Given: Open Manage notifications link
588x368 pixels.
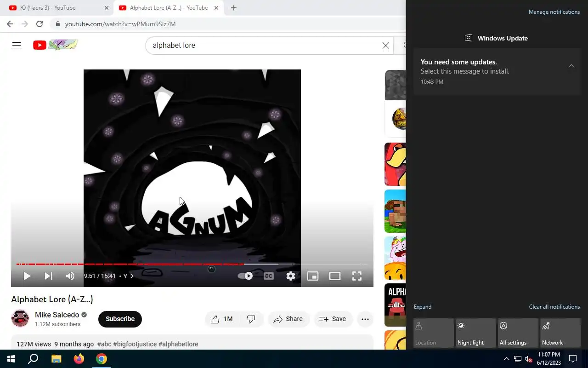Looking at the screenshot, I should (x=554, y=12).
